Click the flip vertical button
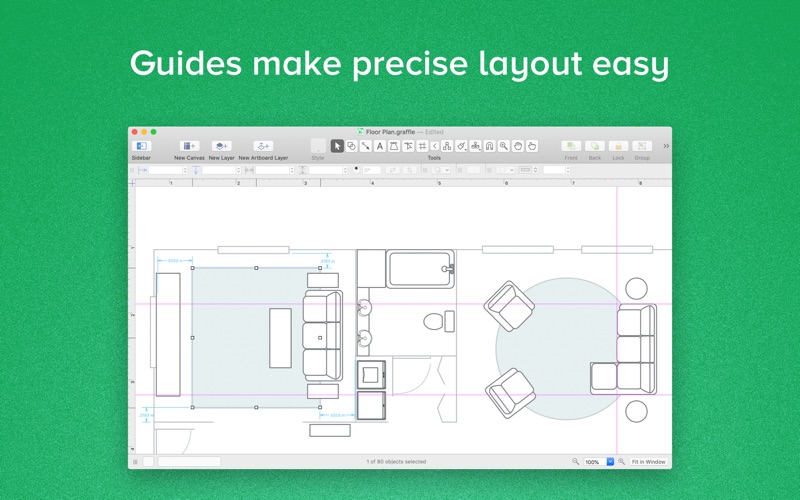 click(409, 170)
